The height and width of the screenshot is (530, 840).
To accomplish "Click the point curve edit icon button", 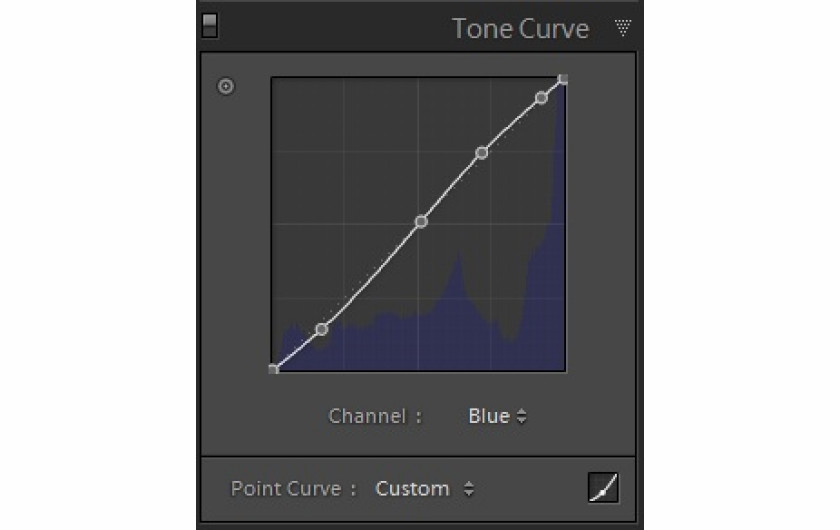I will click(x=603, y=488).
